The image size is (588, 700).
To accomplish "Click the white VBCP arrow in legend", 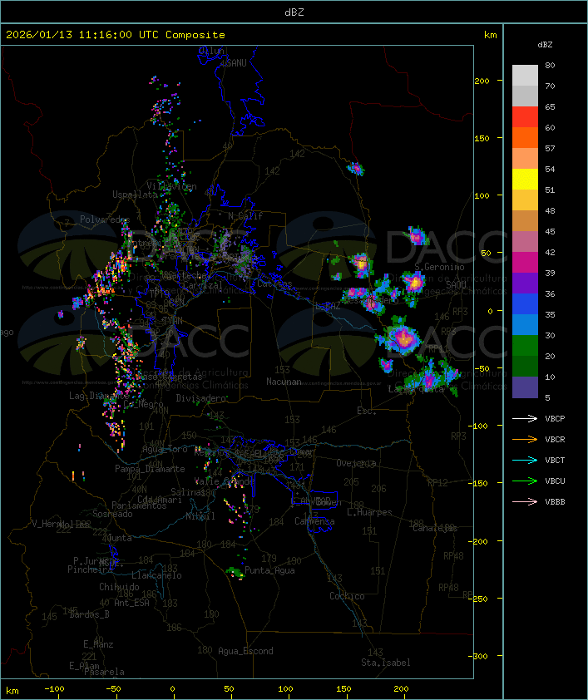I will [x=526, y=418].
